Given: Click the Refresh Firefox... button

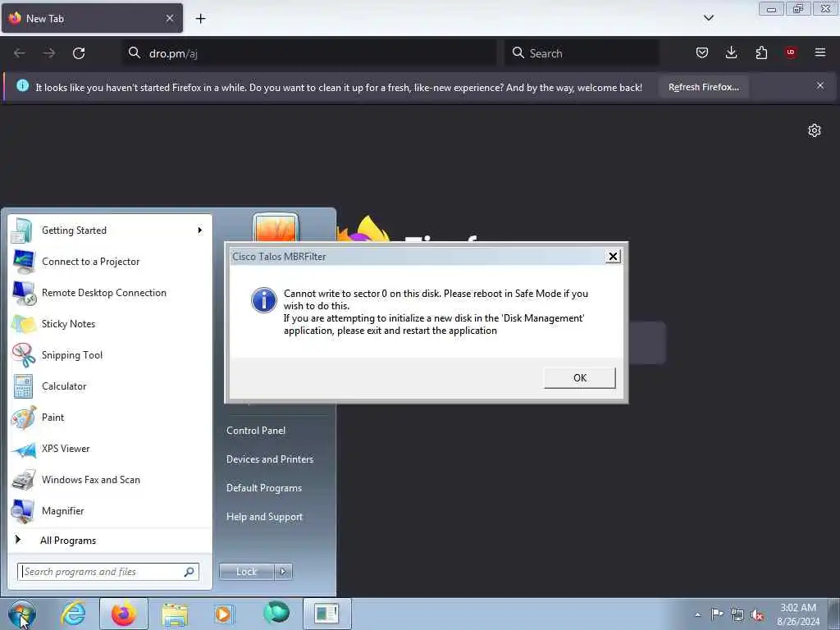Looking at the screenshot, I should pyautogui.click(x=703, y=87).
